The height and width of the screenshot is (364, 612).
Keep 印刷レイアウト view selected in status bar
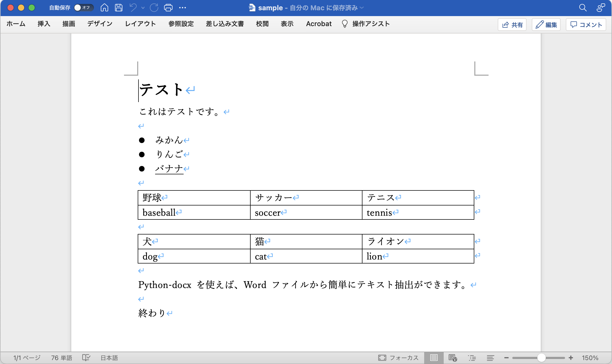click(x=434, y=358)
